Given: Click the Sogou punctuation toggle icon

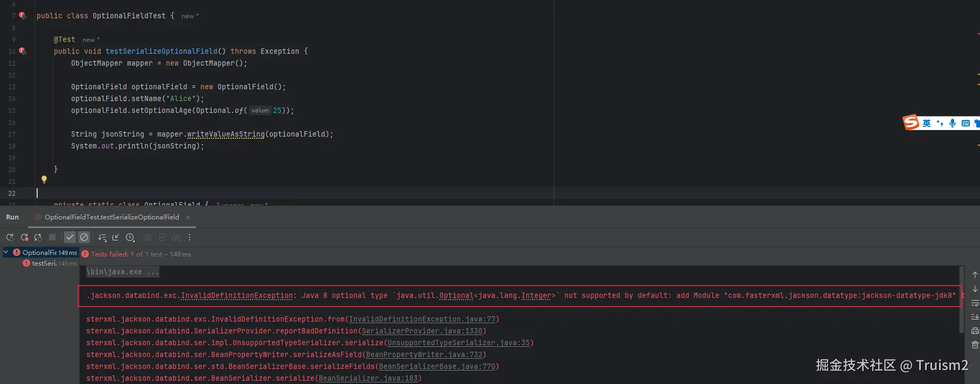Looking at the screenshot, I should (940, 123).
